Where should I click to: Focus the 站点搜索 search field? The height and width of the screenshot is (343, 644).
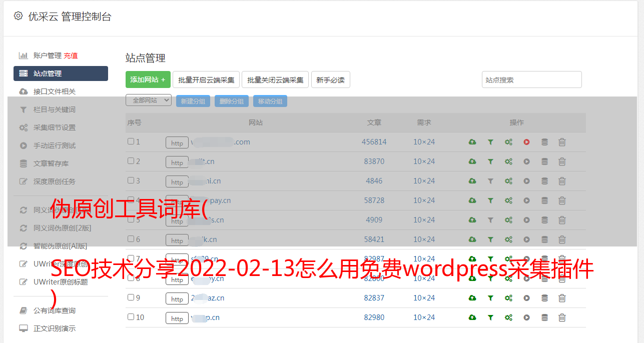(532, 79)
